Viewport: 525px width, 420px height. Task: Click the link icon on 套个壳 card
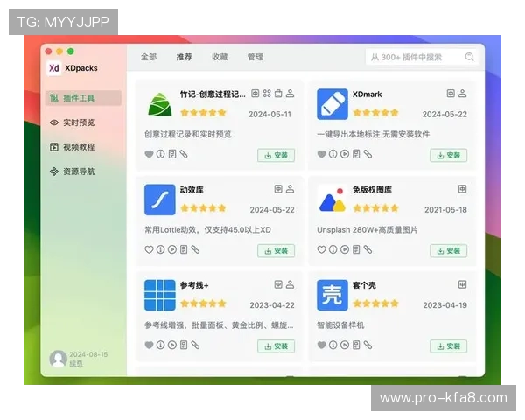pos(367,345)
